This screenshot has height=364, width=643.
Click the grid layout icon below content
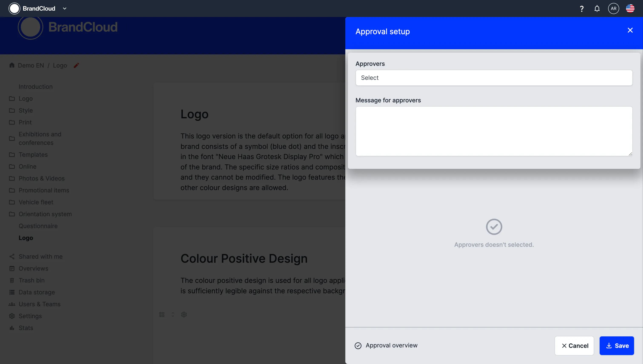pos(162,315)
